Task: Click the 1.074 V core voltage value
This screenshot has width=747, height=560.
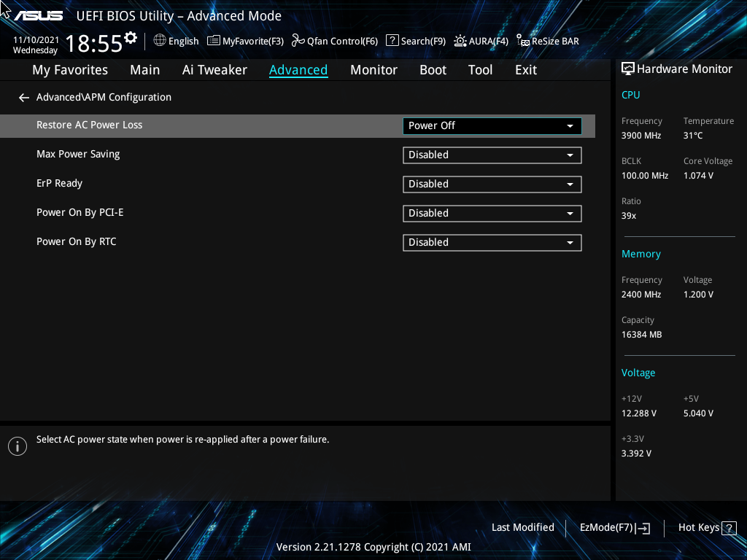Action: click(x=698, y=176)
